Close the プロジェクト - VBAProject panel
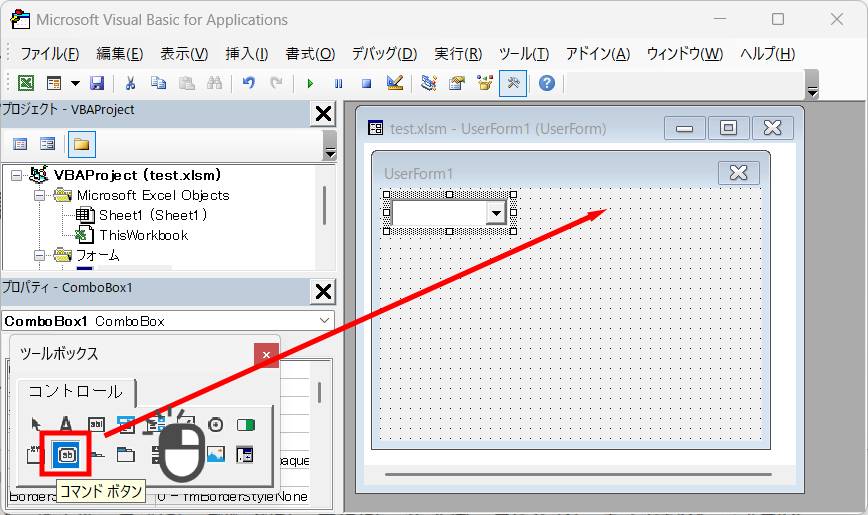The image size is (868, 515). click(323, 114)
